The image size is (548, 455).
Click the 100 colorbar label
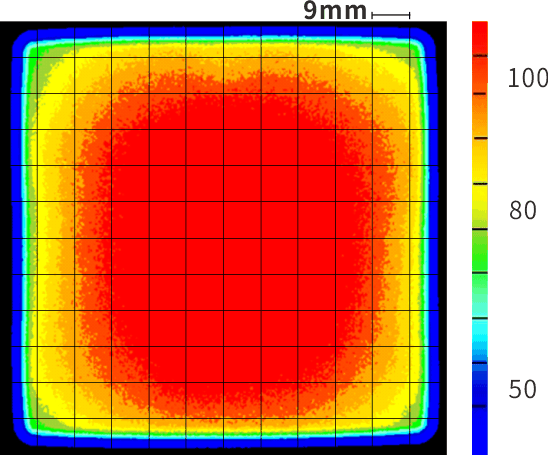click(x=527, y=78)
